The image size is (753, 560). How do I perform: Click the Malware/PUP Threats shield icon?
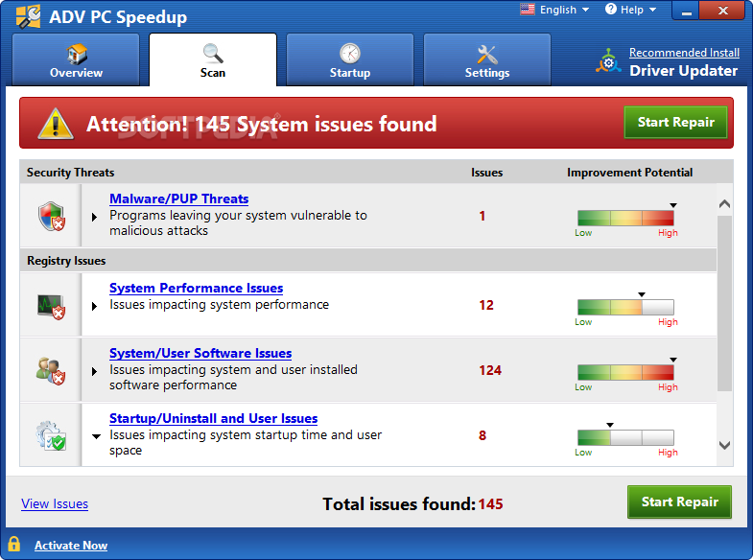coord(52,217)
